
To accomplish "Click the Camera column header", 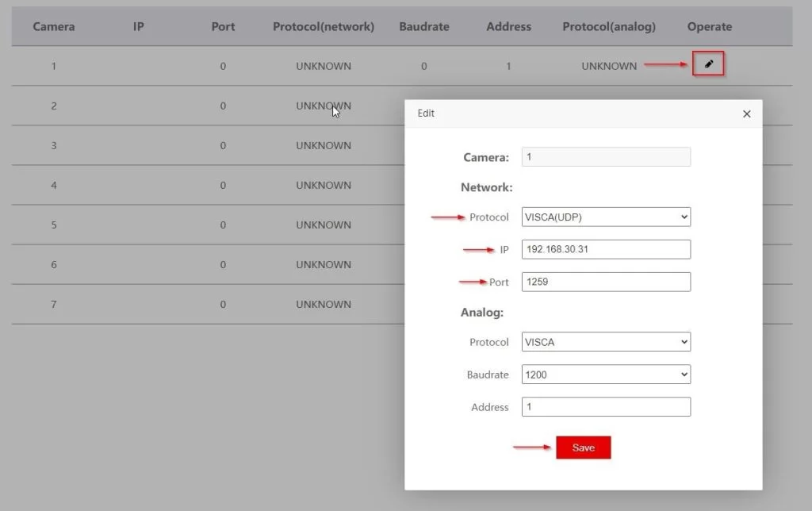I will tap(54, 26).
